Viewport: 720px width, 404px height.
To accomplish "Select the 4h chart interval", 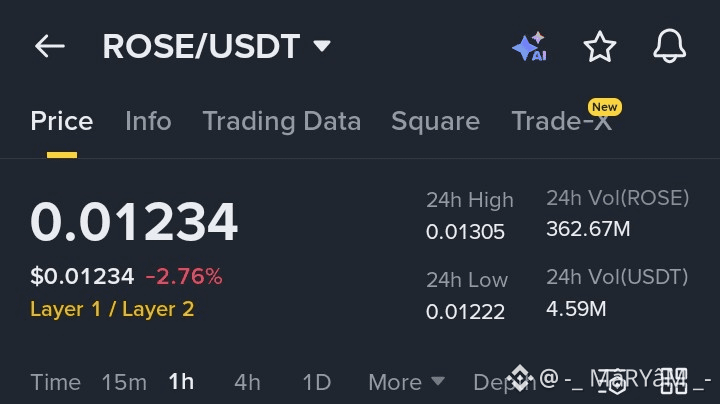I will click(247, 382).
